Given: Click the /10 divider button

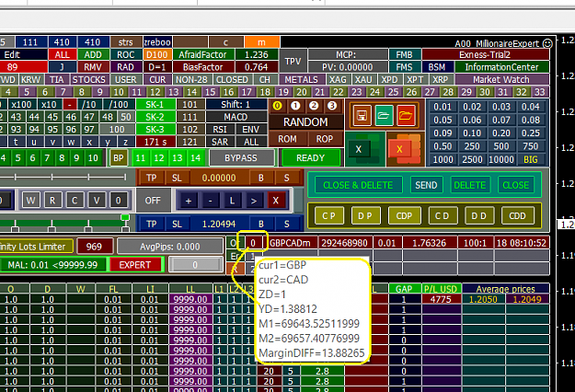Looking at the screenshot, I should point(88,105).
